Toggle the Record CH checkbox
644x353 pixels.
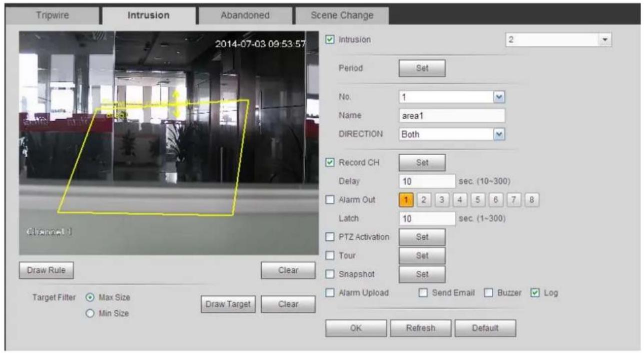(329, 162)
